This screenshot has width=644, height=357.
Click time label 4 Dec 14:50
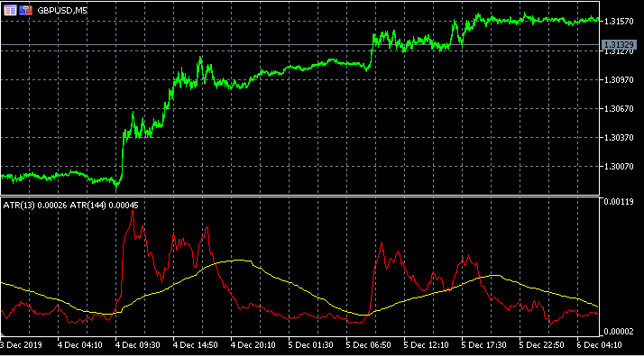(x=195, y=345)
